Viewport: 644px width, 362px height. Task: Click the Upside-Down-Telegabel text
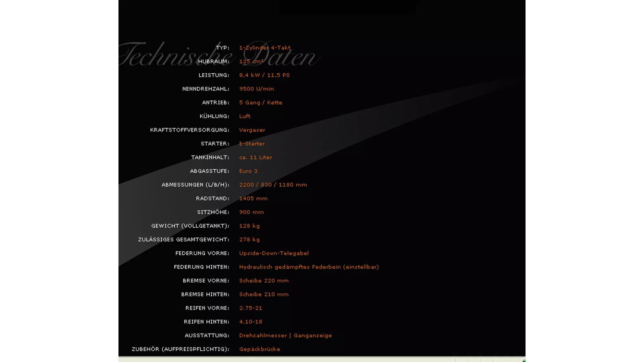[x=274, y=253]
